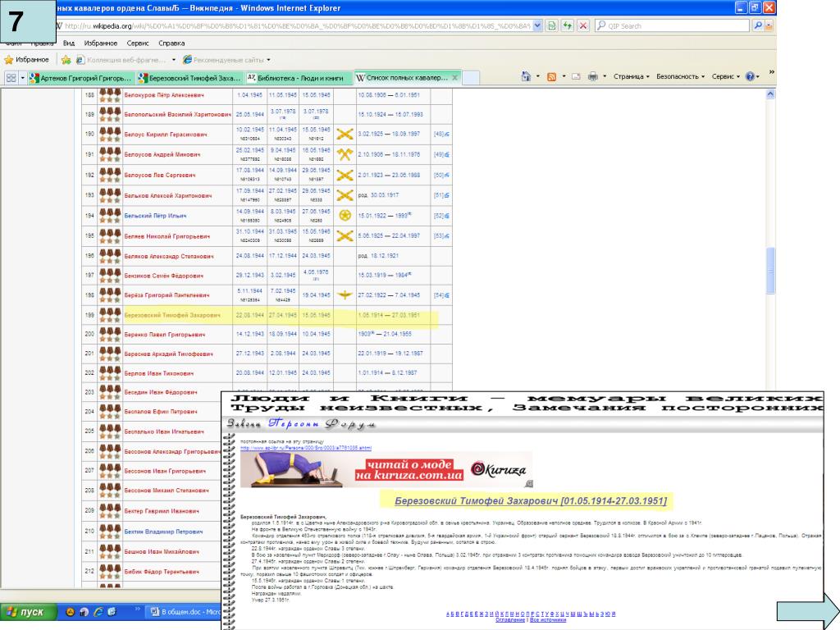Switch to the Артемов Григорий Григорь... tab

click(x=80, y=78)
